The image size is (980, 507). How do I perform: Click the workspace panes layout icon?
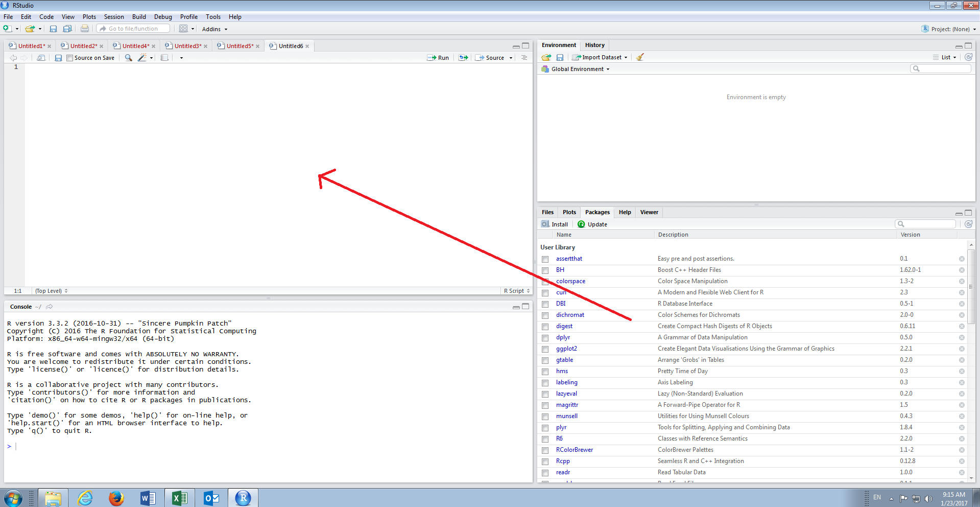tap(183, 29)
